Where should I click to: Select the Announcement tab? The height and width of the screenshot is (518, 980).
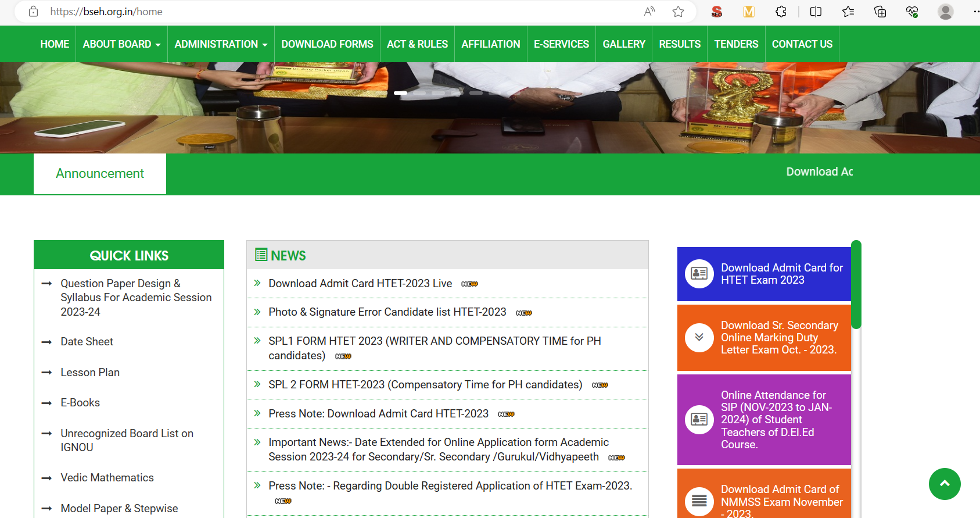[x=100, y=173]
